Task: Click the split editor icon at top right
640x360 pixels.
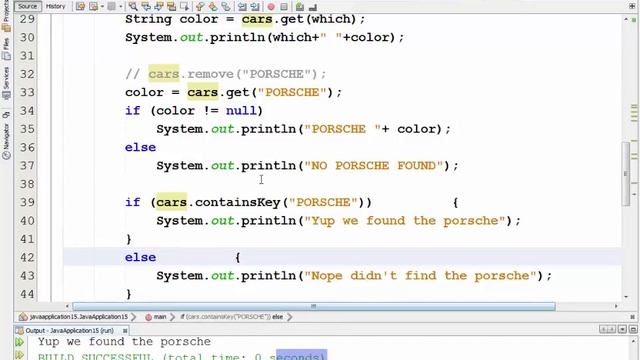Action: [632, 6]
